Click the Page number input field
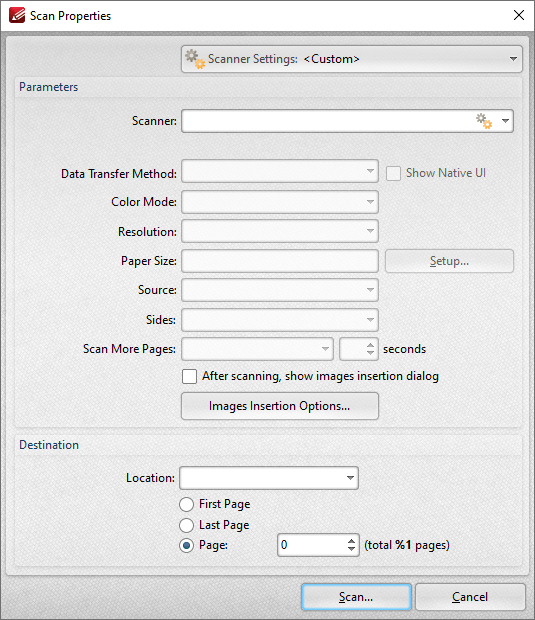This screenshot has height=620, width=535. (x=312, y=545)
